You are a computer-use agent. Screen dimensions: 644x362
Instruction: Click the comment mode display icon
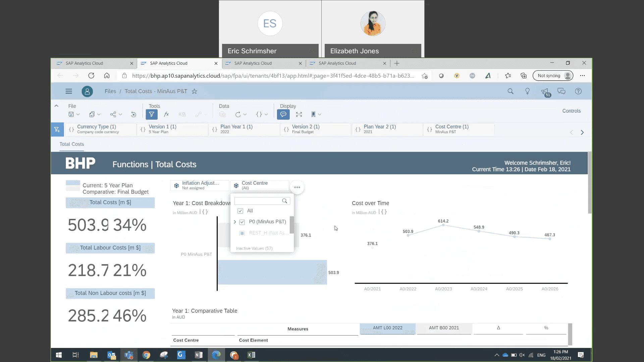pos(283,114)
